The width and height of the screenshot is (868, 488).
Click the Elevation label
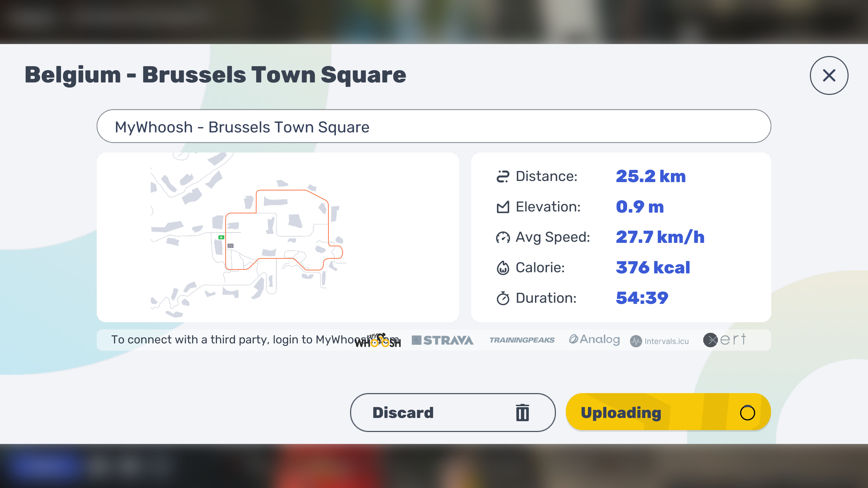pos(548,207)
